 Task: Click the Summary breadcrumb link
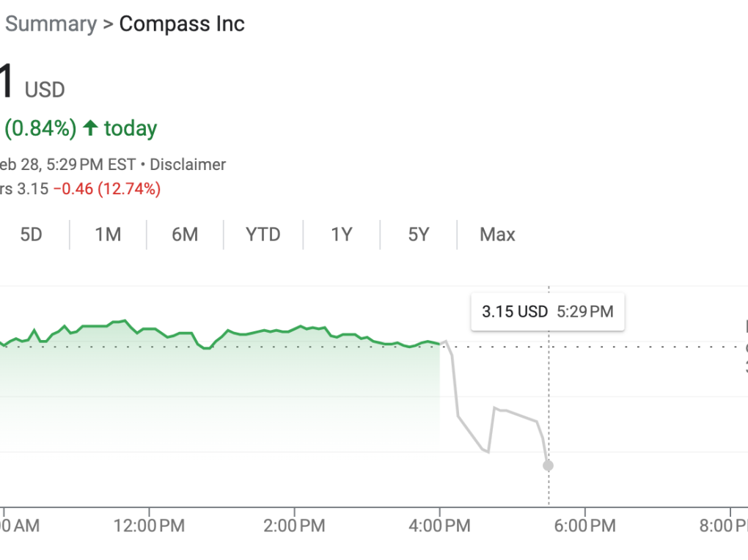pos(51,23)
